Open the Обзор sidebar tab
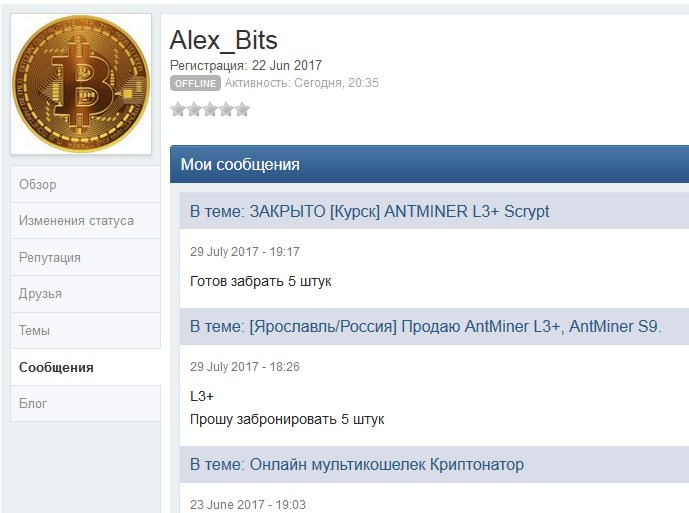689x513 pixels. point(38,184)
